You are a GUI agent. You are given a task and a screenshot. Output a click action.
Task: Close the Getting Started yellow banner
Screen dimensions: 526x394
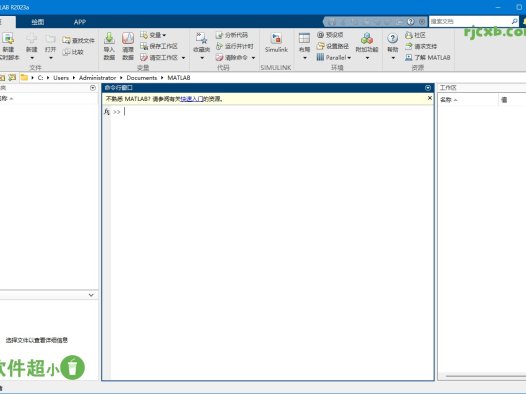point(430,98)
